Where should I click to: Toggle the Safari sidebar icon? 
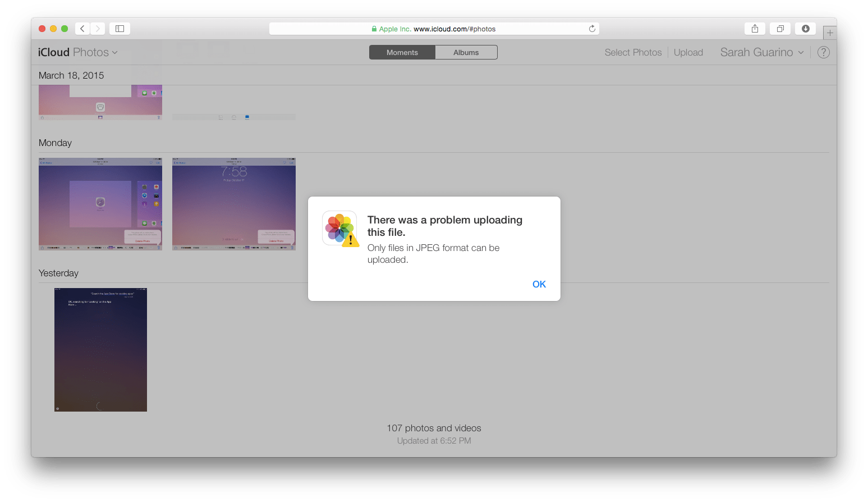pos(120,28)
